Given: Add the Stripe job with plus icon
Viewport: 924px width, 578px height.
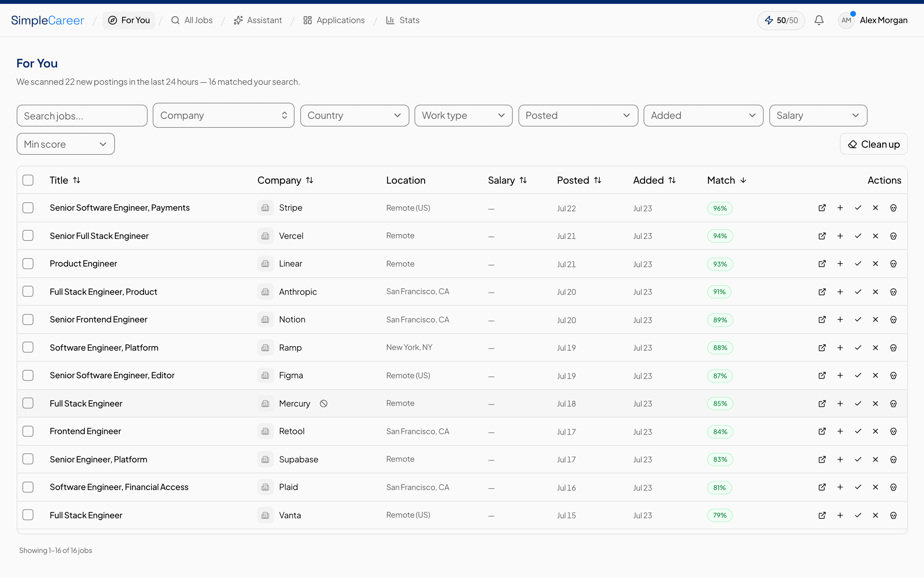Looking at the screenshot, I should tap(840, 207).
